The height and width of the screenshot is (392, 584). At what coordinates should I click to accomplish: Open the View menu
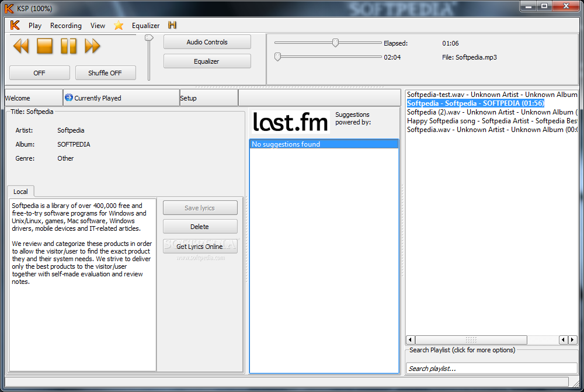98,25
